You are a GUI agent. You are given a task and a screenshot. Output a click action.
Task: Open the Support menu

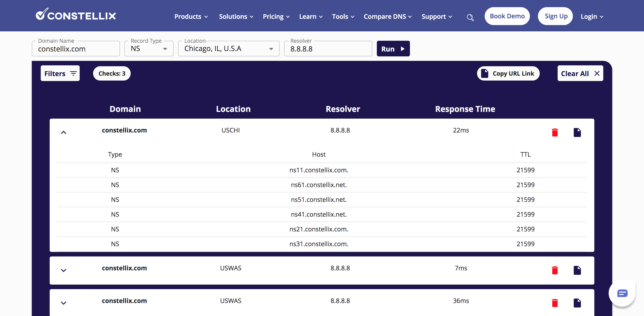[437, 17]
